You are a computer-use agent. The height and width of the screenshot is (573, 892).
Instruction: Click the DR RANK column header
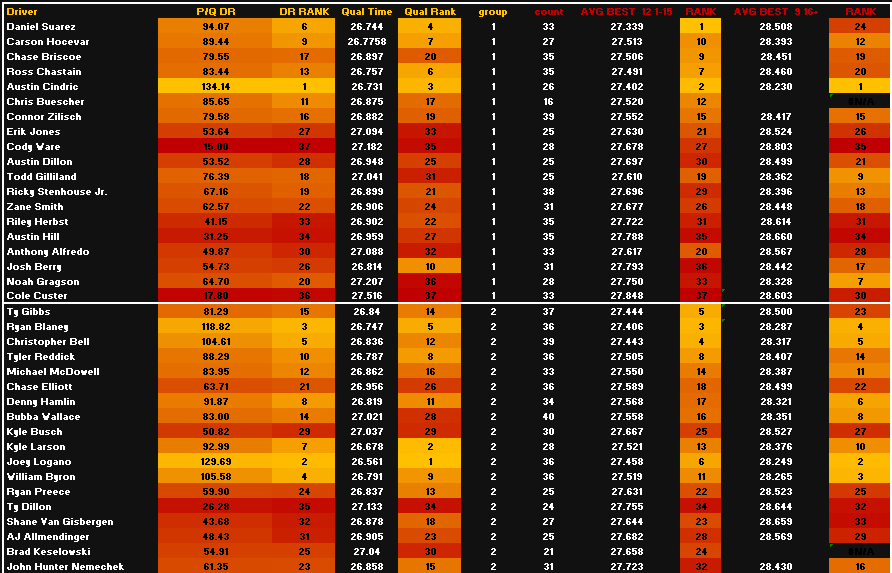pyautogui.click(x=304, y=11)
